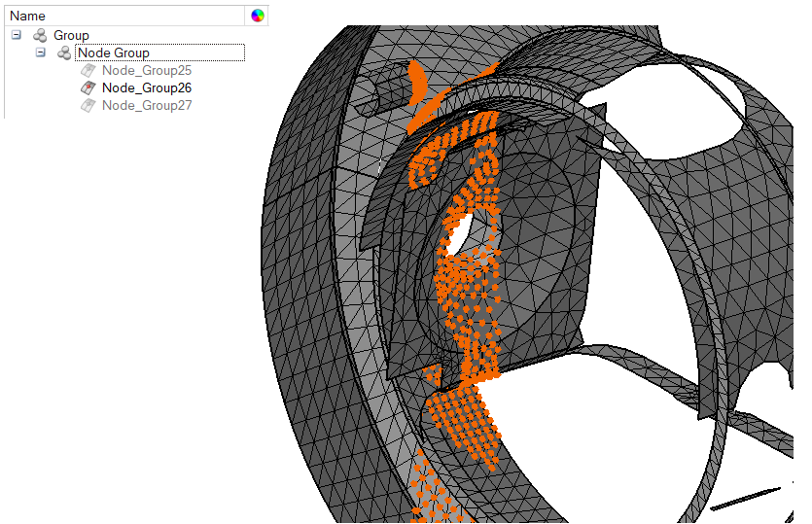Collapse the Node Group subtree
This screenshot has height=524, width=812.
pos(41,52)
